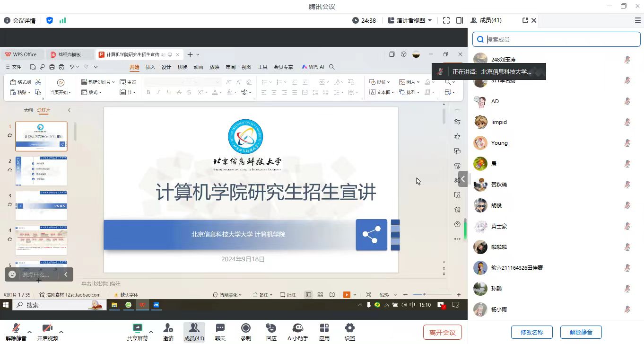Open the 邀请 invite icon

(x=168, y=328)
